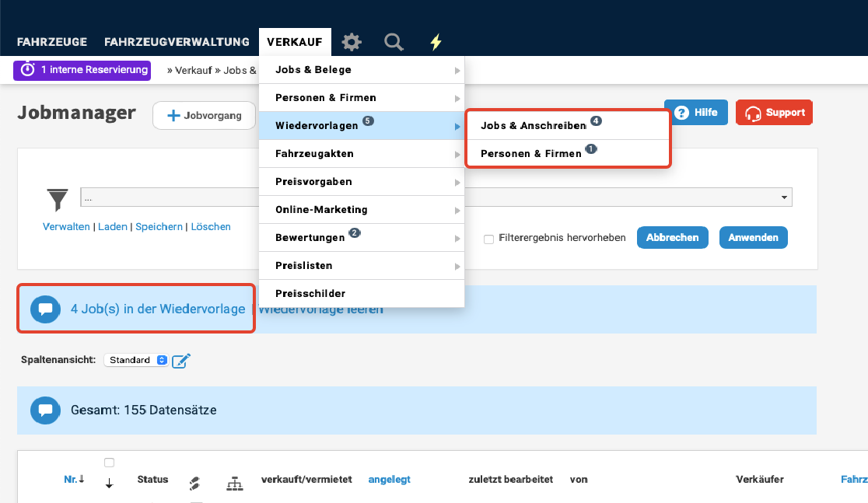Image resolution: width=868 pixels, height=503 pixels.
Task: Click the magnifier search icon
Action: coord(394,42)
